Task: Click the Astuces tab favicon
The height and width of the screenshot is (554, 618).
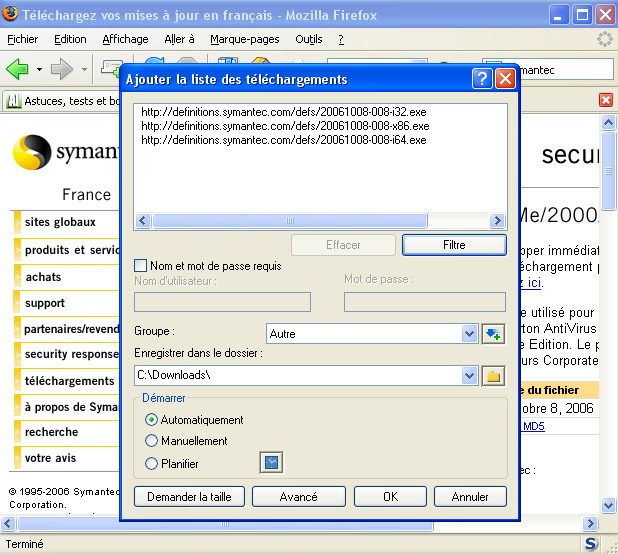Action: [x=14, y=101]
